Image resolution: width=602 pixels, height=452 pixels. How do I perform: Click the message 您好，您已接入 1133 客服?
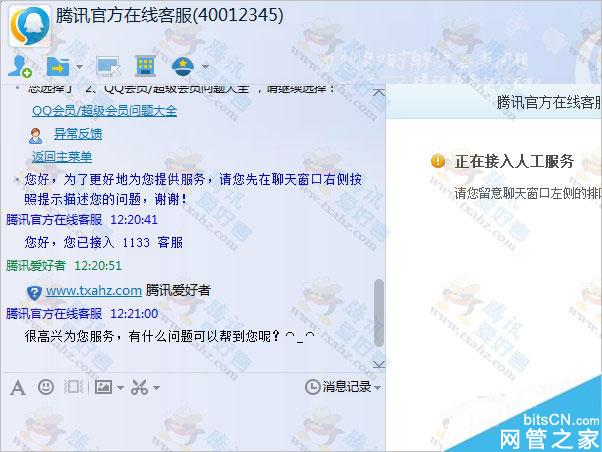pos(104,242)
